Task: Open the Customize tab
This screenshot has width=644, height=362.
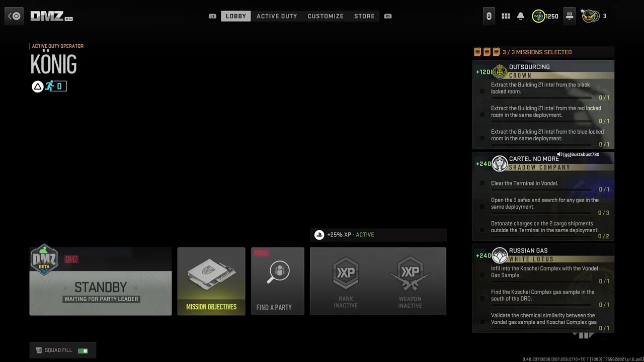Action: click(x=326, y=16)
